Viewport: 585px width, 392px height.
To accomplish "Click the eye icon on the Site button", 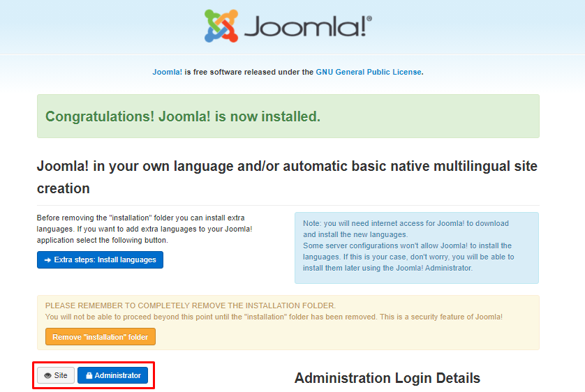I will point(47,375).
